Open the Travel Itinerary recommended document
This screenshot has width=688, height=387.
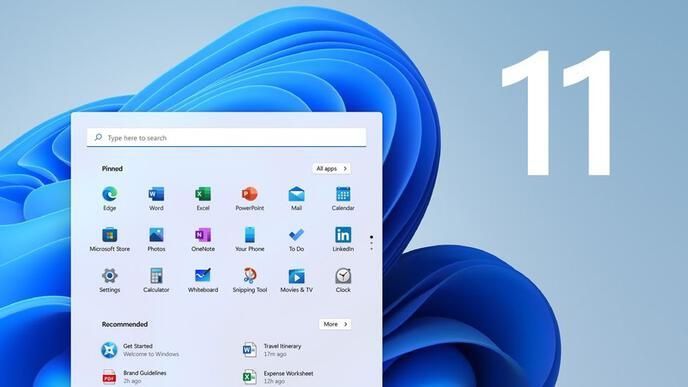pos(272,350)
